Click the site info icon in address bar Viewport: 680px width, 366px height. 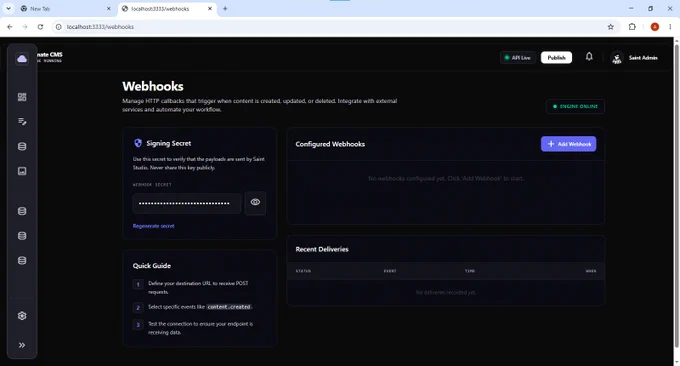(x=59, y=27)
